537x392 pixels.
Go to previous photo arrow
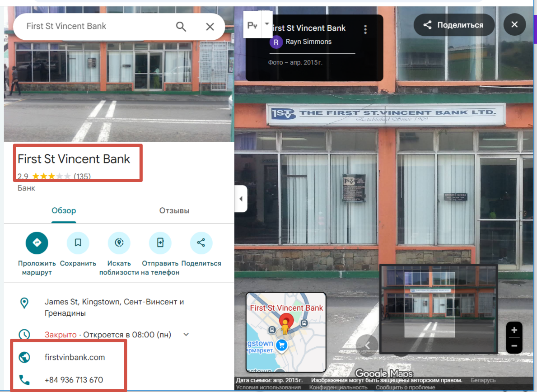367,345
